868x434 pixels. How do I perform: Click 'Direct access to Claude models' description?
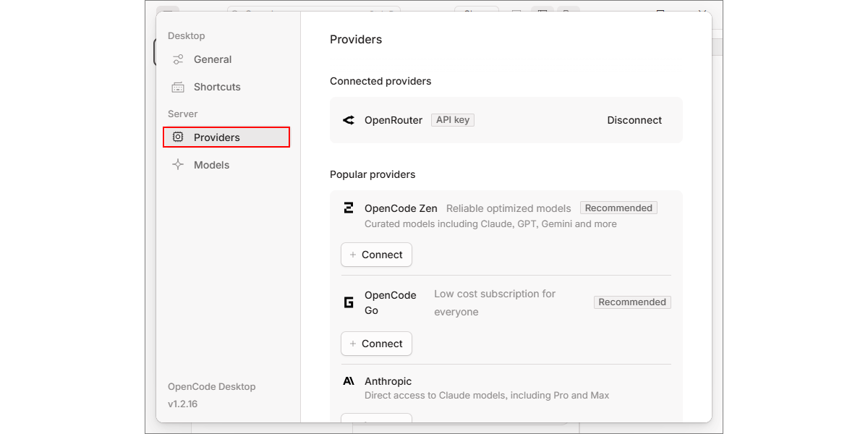click(x=487, y=396)
